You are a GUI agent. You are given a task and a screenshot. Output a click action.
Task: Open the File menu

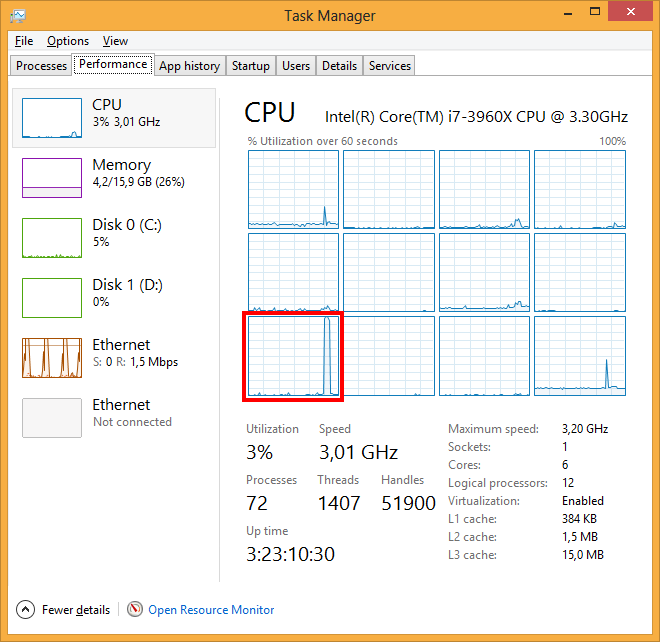24,41
